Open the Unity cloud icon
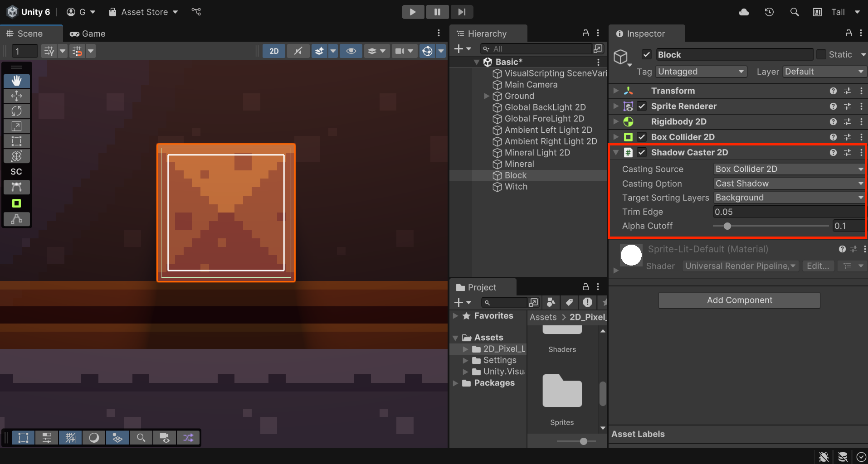 click(x=744, y=12)
